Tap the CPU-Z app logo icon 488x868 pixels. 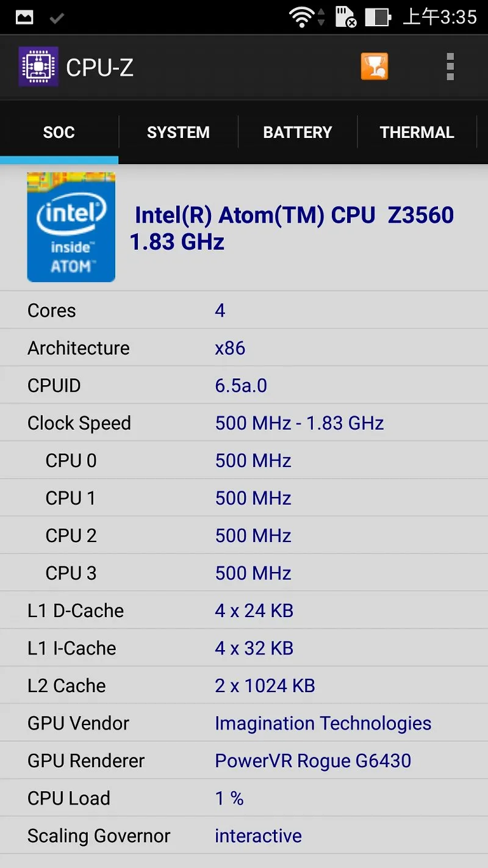click(38, 67)
